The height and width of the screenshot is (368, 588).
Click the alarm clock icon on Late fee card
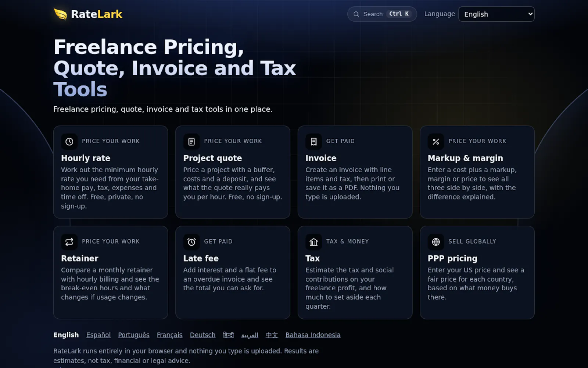tap(191, 242)
